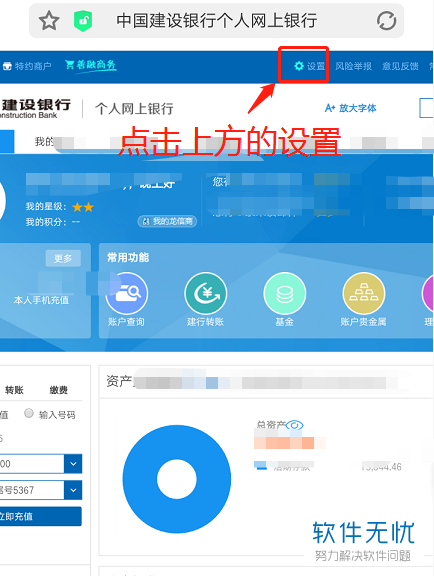Click the address bar page title
Viewport: 434px width, 576px height.
(x=216, y=21)
